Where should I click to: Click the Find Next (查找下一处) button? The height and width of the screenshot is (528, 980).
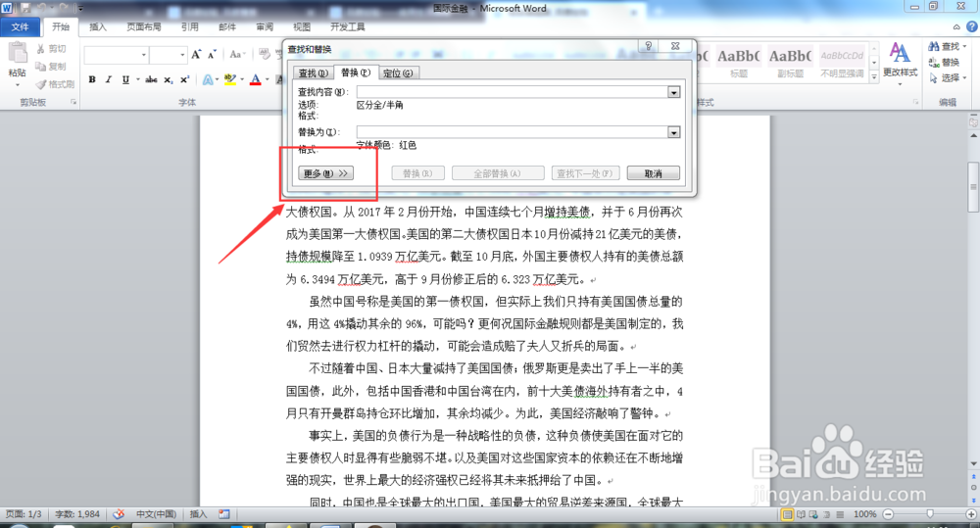(x=586, y=173)
